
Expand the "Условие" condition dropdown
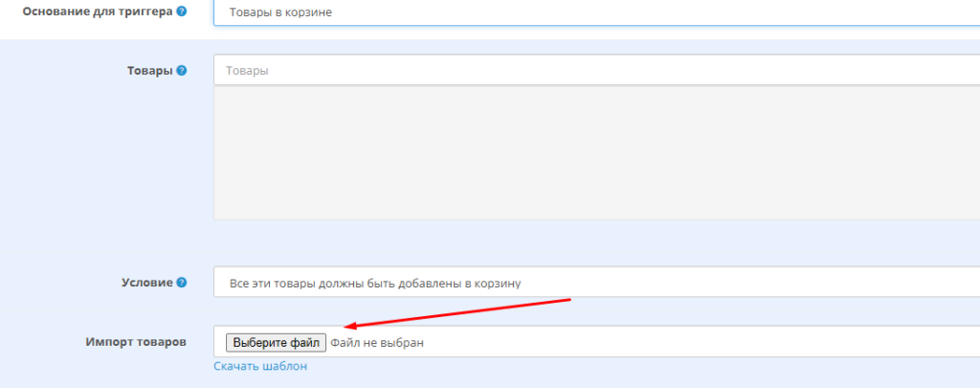click(593, 283)
